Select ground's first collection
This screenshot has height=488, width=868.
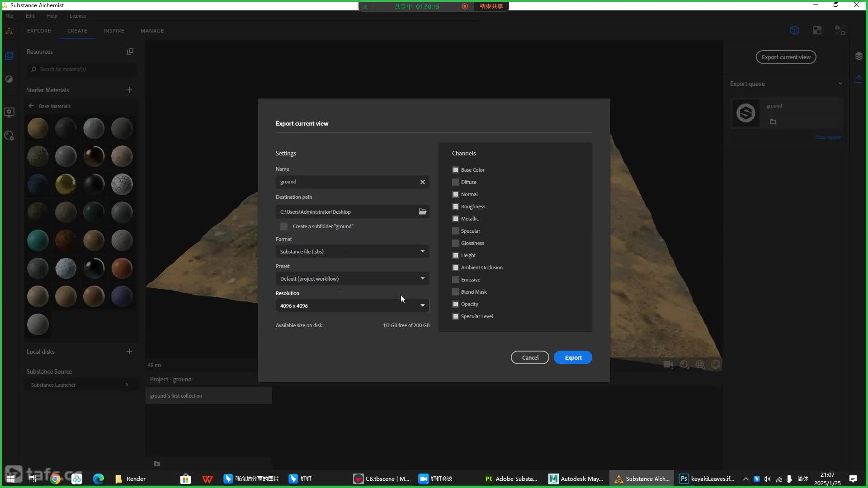tap(209, 396)
